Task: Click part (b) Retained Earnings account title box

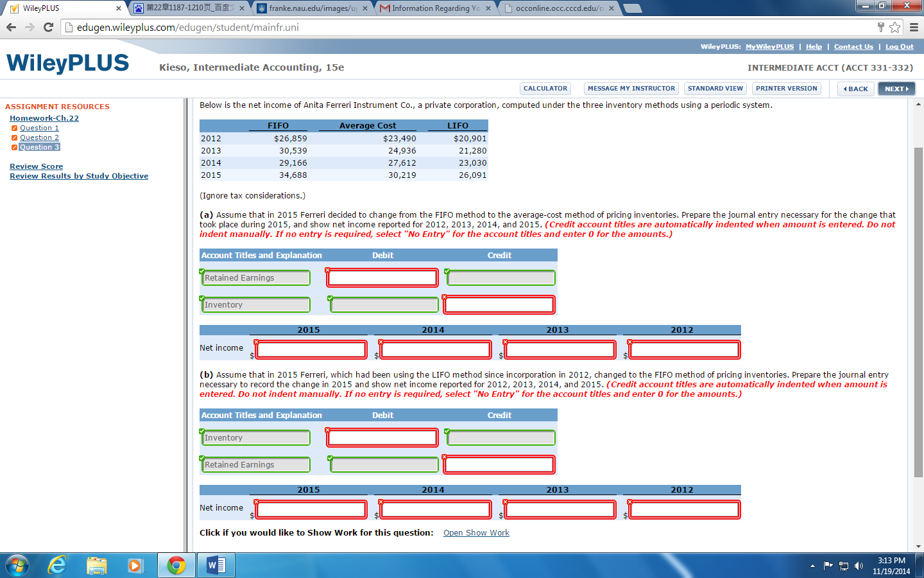Action: point(256,465)
